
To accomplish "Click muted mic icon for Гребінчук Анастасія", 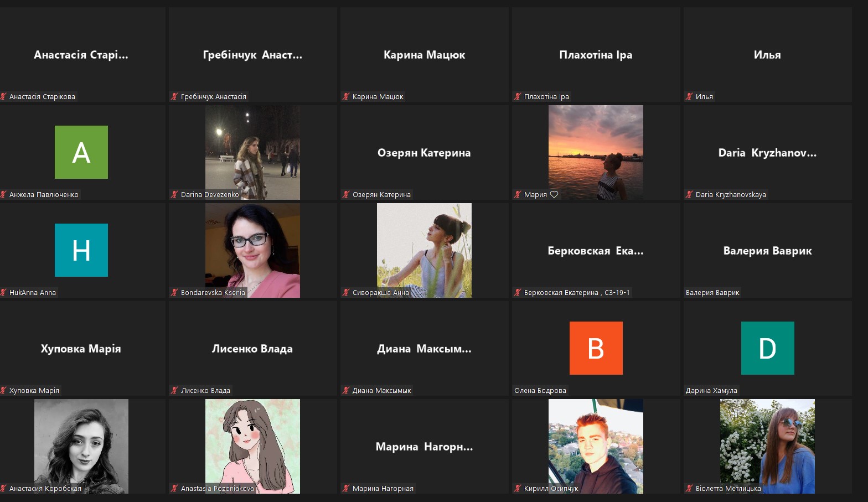I will [x=174, y=96].
